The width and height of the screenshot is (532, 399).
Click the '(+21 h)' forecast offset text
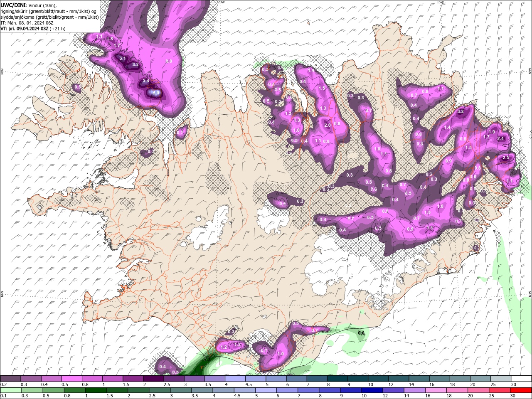(x=58, y=29)
